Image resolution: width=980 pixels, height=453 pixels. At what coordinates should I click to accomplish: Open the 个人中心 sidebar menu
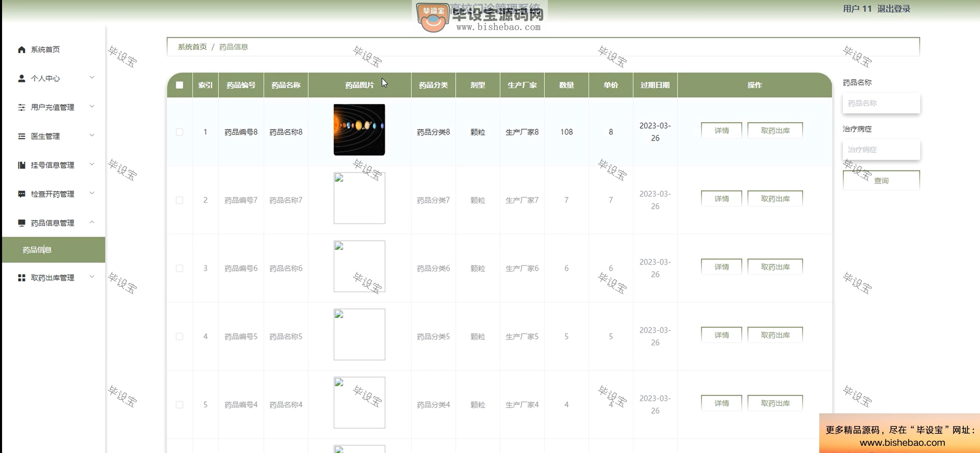(x=54, y=78)
